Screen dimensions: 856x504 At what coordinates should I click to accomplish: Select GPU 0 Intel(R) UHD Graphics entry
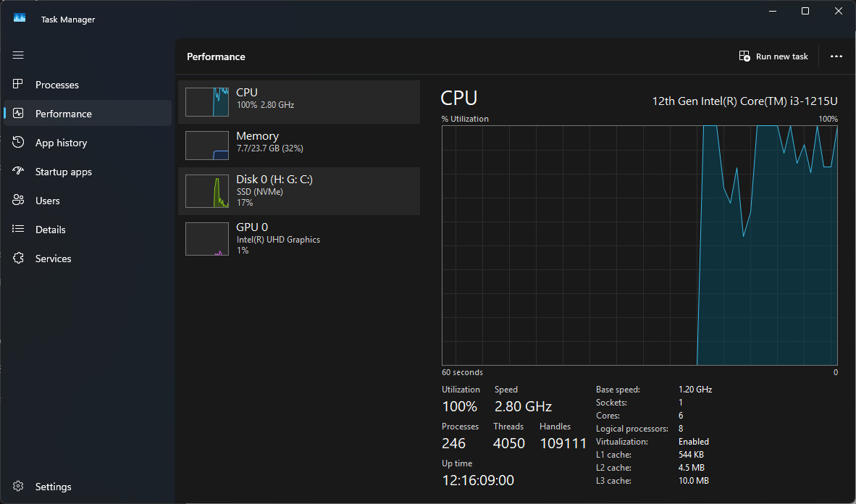pyautogui.click(x=298, y=239)
